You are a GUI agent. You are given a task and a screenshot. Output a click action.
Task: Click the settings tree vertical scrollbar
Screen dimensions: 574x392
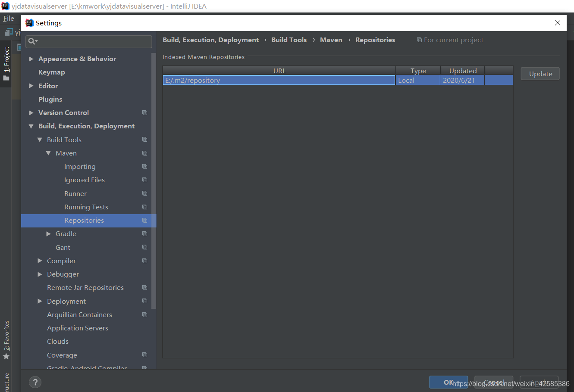click(x=154, y=181)
